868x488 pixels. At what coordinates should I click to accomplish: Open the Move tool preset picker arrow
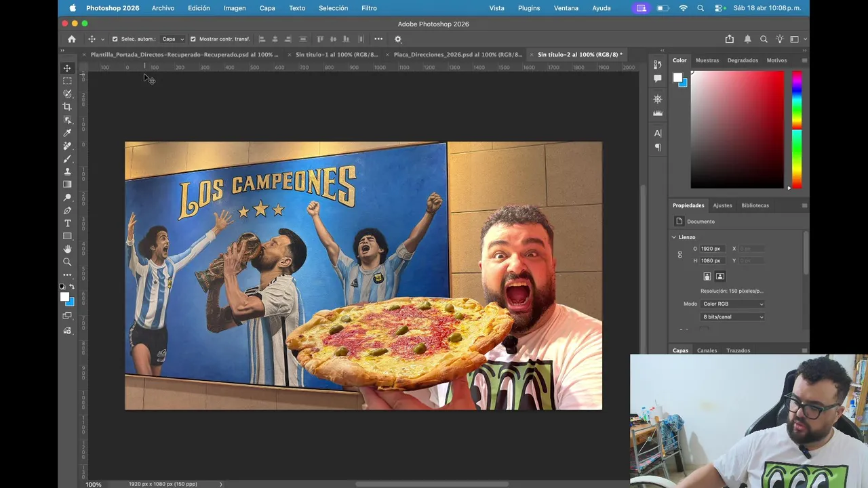tap(102, 39)
